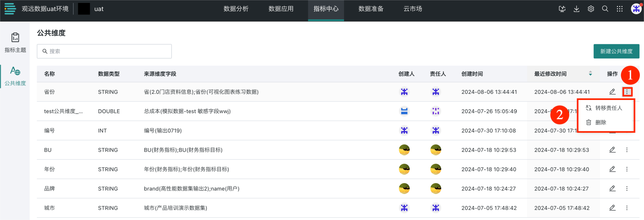Select 删除 in the context menu
Image resolution: width=644 pixels, height=220 pixels.
click(601, 123)
